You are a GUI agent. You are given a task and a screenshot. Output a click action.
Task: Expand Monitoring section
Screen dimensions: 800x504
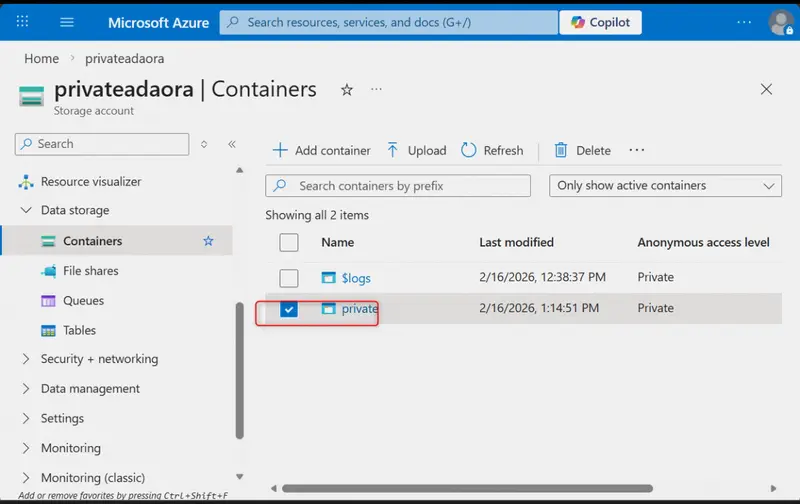(x=26, y=448)
